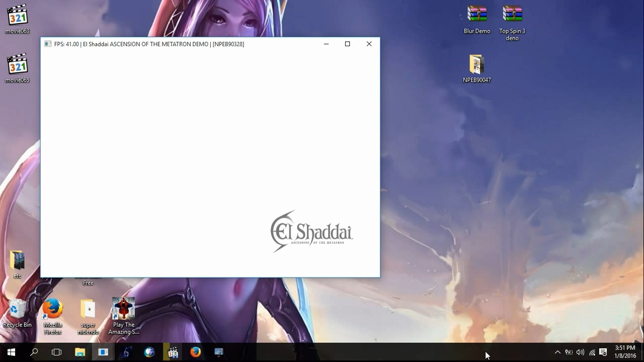This screenshot has width=644, height=362.
Task: Open the NPEB90047 folder on desktop
Action: point(476,64)
